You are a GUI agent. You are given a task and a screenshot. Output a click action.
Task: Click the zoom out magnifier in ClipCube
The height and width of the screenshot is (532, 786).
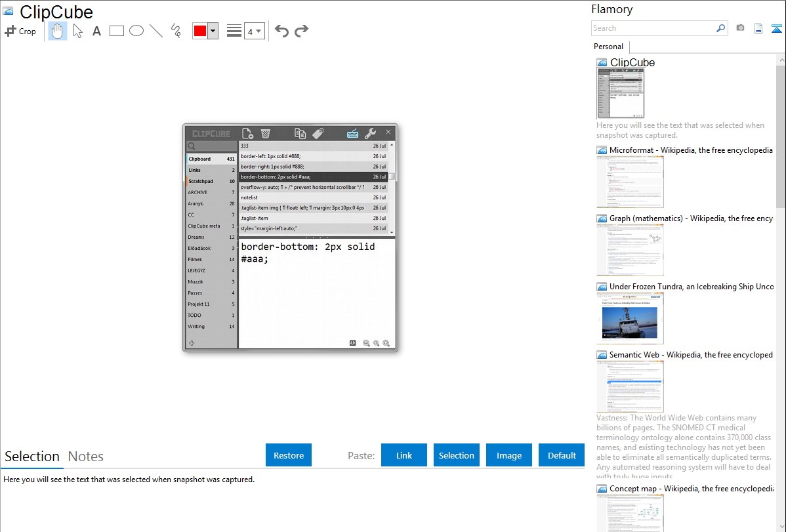pos(367,344)
